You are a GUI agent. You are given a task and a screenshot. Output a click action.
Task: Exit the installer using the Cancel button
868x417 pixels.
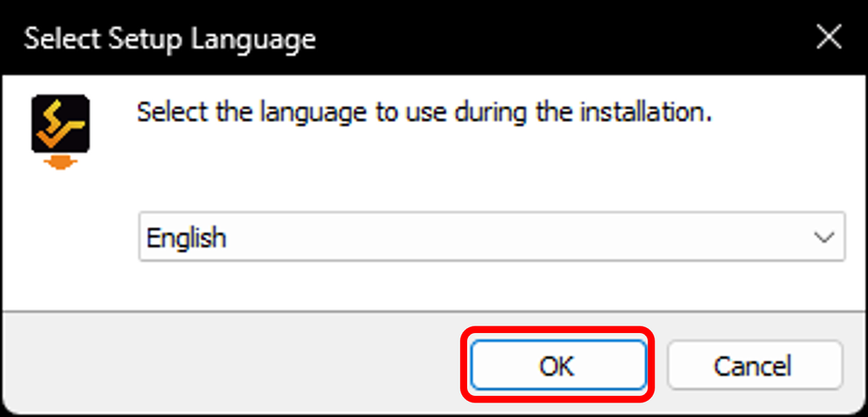click(x=753, y=366)
